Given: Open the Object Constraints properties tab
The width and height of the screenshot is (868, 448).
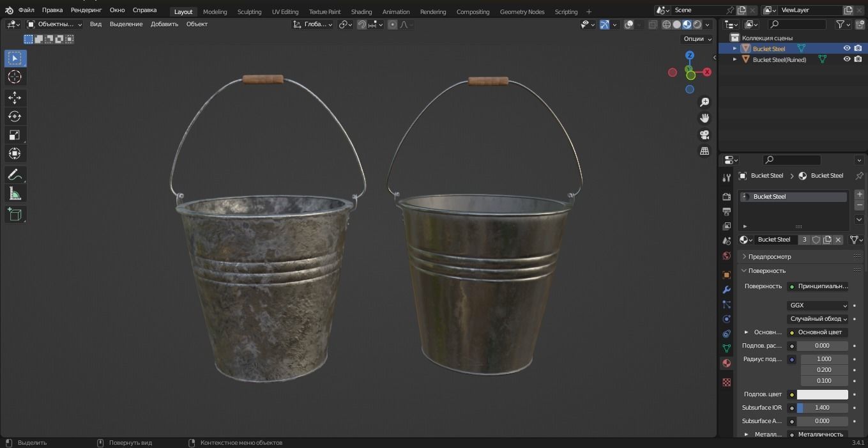Looking at the screenshot, I should tap(726, 334).
